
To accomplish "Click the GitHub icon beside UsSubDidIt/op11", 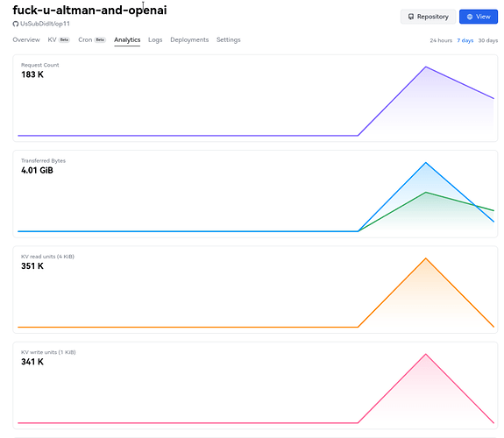I will pos(16,24).
